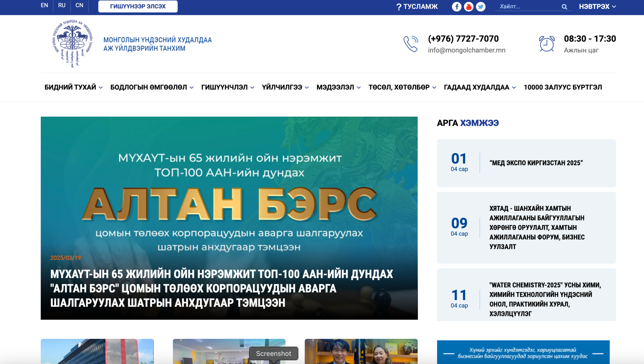Screen dimensions: 644x364
Task: Click the alarm clock working hours icon
Action: [547, 44]
